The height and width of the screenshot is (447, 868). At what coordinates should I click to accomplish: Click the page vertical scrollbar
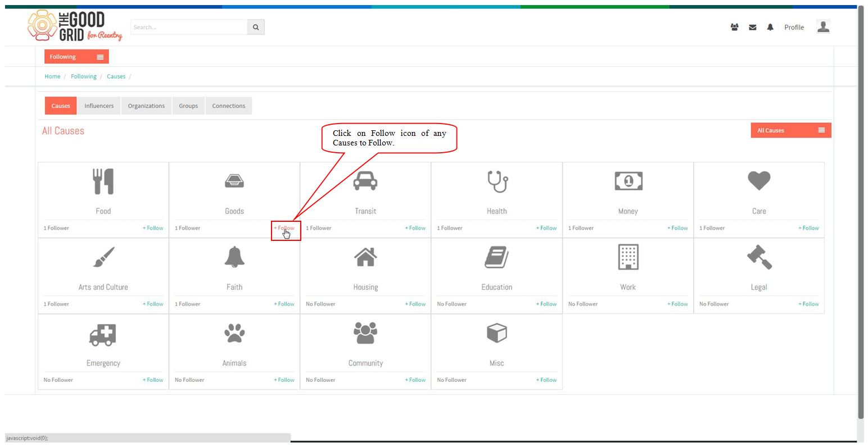point(860,213)
